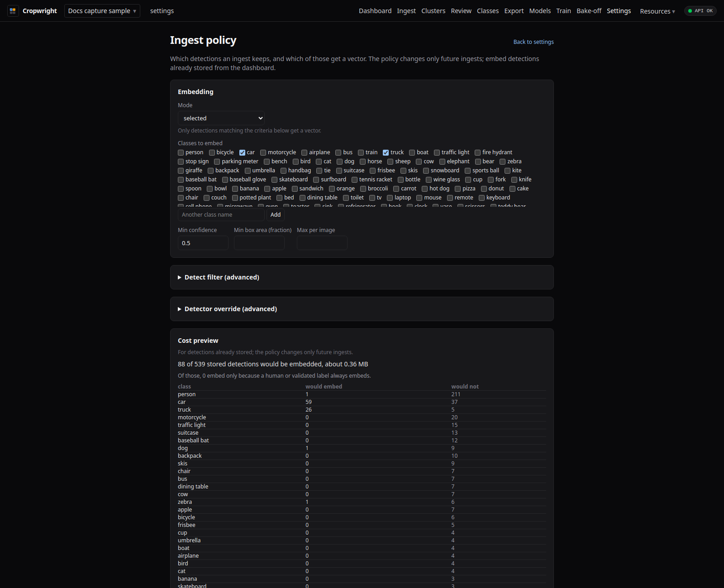Uncheck the car class checkbox
Screen dimensions: 724x588
point(243,152)
